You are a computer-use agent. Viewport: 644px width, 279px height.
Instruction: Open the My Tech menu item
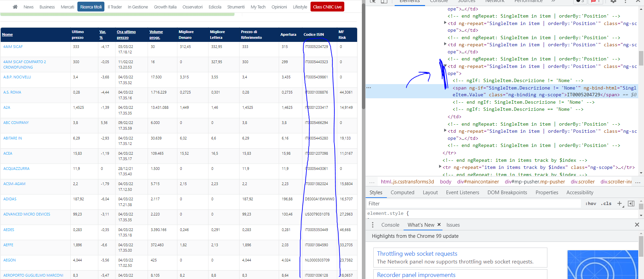pyautogui.click(x=258, y=7)
